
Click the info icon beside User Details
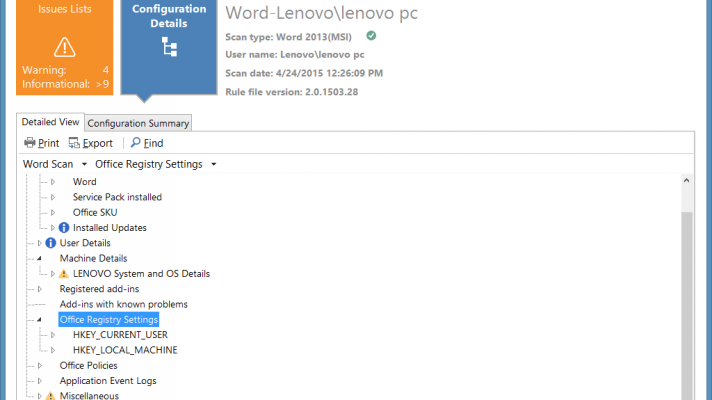51,243
